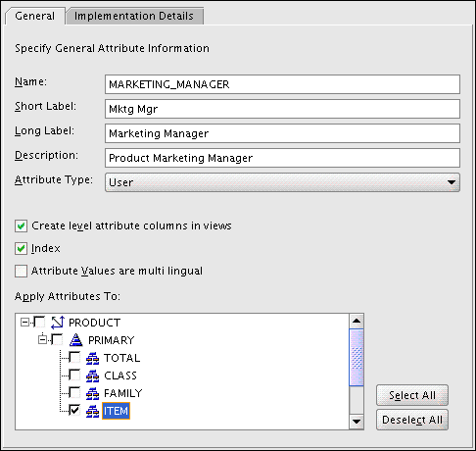Check the PRIMARY hierarchy checkbox
Image resolution: width=476 pixels, height=451 pixels.
(58, 340)
